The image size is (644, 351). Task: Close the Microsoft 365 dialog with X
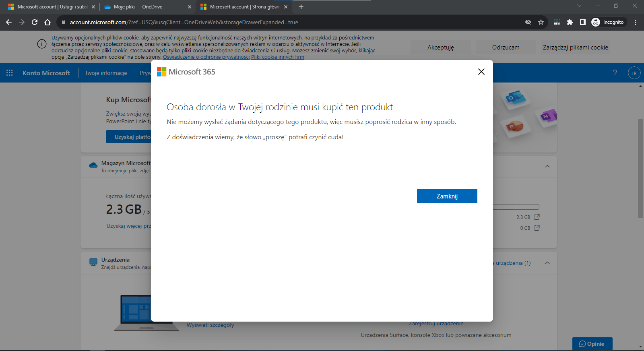481,72
